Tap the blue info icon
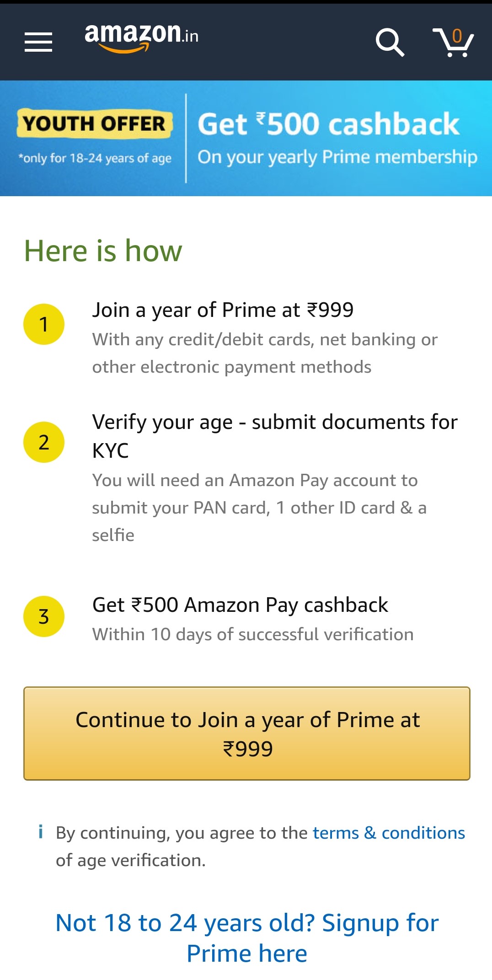The image size is (492, 980). click(x=41, y=831)
